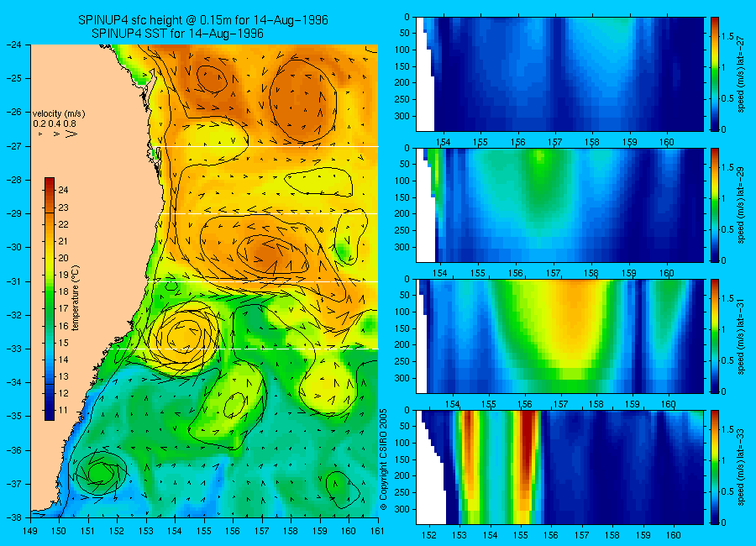Open the lat=-29 speed cross-section panel
Viewport: 756px width, 546px height.
pos(559,205)
